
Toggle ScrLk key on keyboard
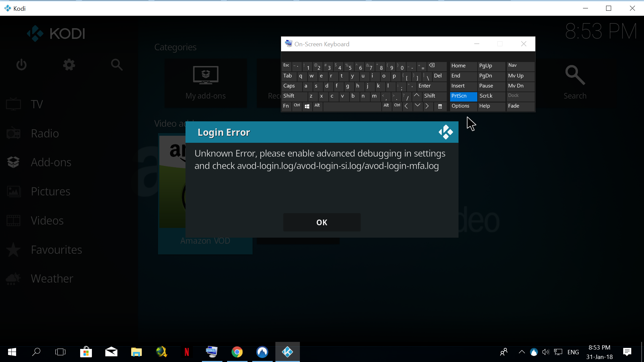(x=491, y=96)
